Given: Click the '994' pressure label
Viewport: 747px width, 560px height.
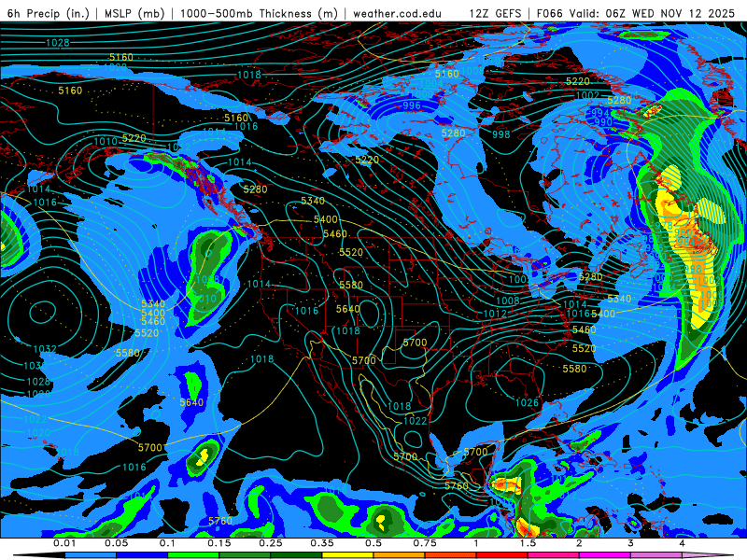Looking at the screenshot, I should tap(600, 113).
